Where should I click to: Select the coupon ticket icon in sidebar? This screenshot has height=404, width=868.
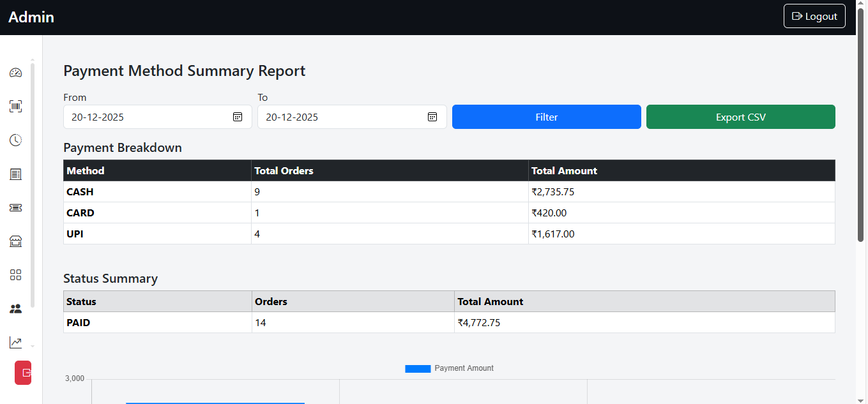tap(15, 207)
